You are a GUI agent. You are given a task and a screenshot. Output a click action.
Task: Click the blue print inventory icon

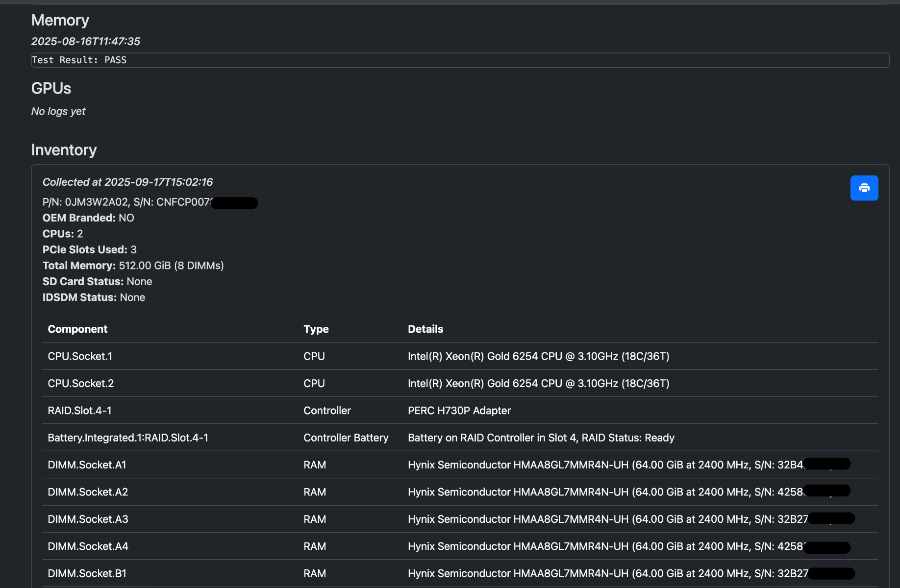[x=864, y=188]
